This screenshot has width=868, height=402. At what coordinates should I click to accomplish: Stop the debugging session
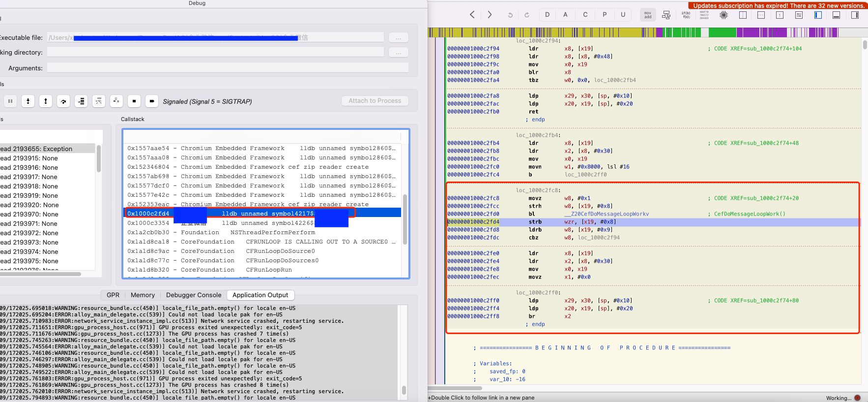[x=134, y=101]
